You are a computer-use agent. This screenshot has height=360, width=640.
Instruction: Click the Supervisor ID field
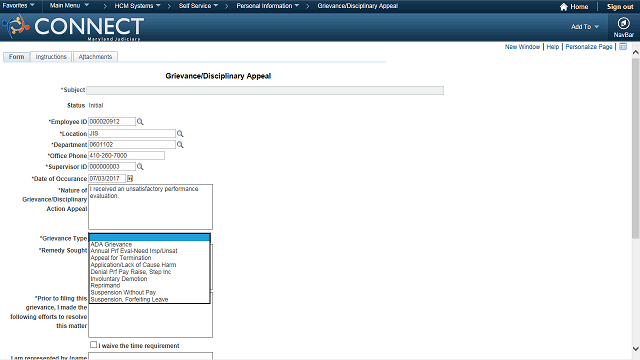112,167
